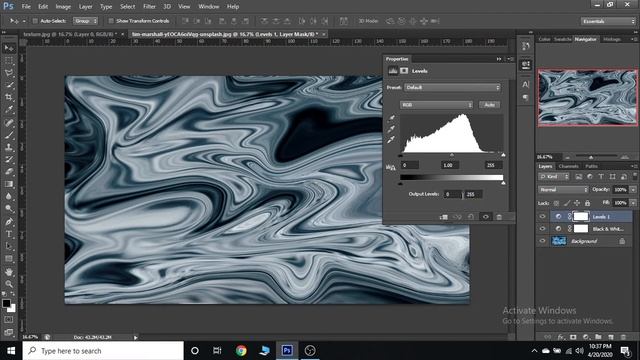This screenshot has height=360, width=640.
Task: Select the Dodge tool
Action: 9,209
